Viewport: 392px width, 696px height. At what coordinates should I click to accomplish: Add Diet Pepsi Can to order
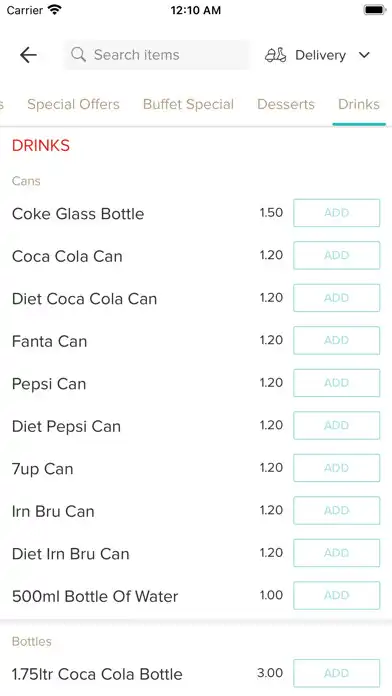[337, 425]
